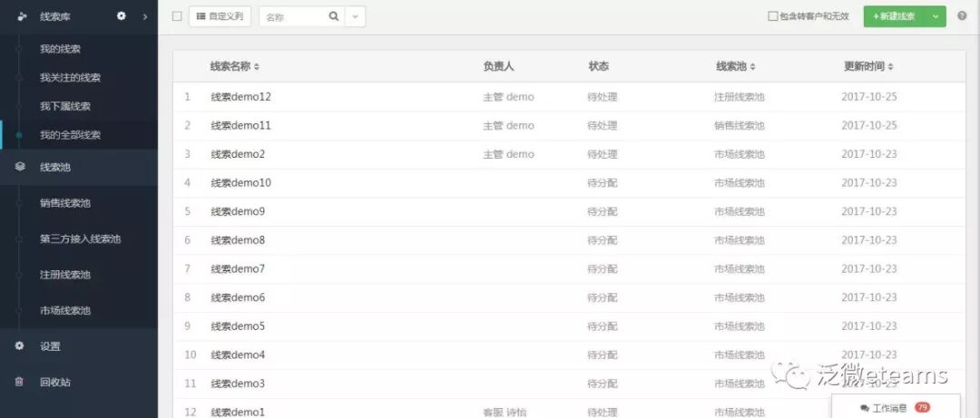This screenshot has width=980, height=418.
Task: Click the 线索库 section icon
Action: 22,17
